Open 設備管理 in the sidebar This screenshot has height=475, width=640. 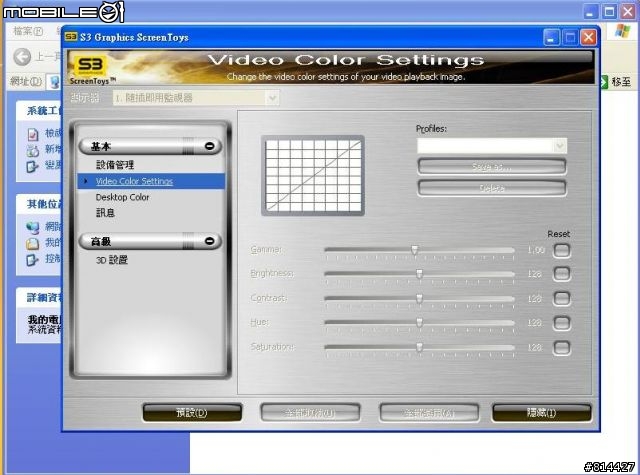tap(115, 165)
